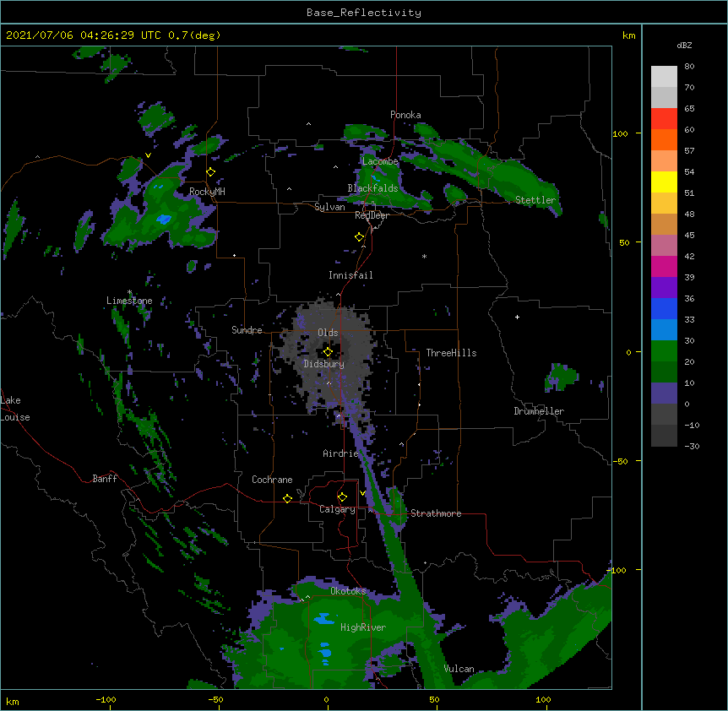Click the white plus marker north of Drumheller
Screen dimensions: 728x711
517,317
